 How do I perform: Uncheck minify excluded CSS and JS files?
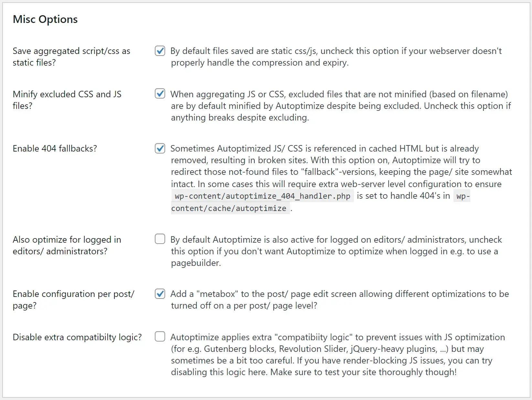[160, 94]
